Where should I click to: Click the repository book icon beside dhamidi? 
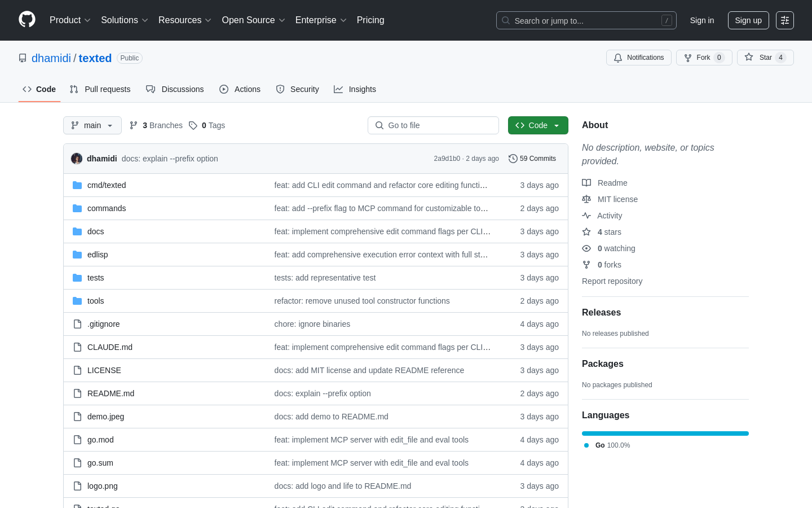click(x=23, y=58)
